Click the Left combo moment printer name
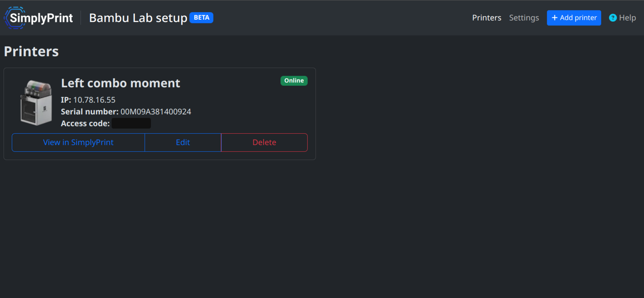Image resolution: width=644 pixels, height=298 pixels. pos(120,83)
